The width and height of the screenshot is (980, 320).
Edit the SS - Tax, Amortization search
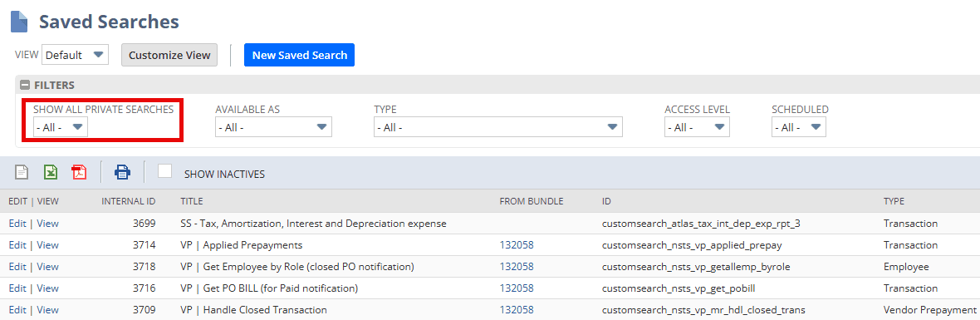[17, 223]
